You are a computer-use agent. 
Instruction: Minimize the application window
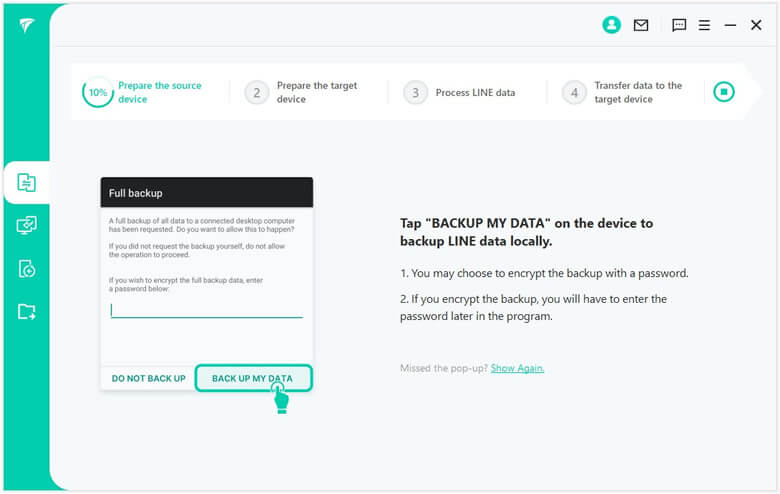[x=730, y=25]
